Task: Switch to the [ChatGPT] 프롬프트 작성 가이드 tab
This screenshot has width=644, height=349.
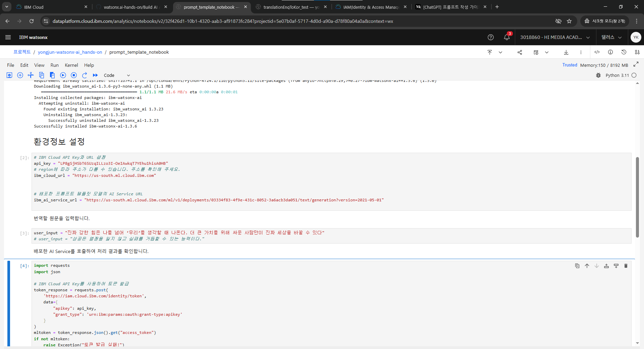Action: coord(451,7)
